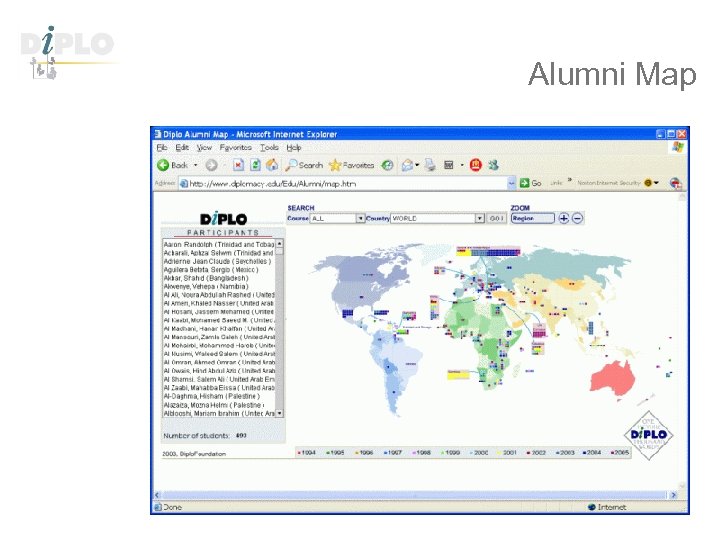Select participant Alazaiza, Mozna Helmi (Palestine)
This screenshot has width=720, height=540.
coord(214,405)
